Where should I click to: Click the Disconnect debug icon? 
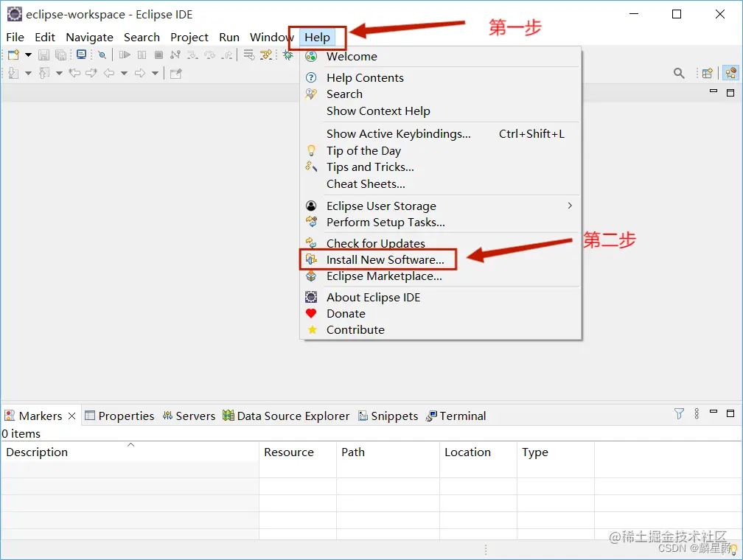pyautogui.click(x=175, y=55)
